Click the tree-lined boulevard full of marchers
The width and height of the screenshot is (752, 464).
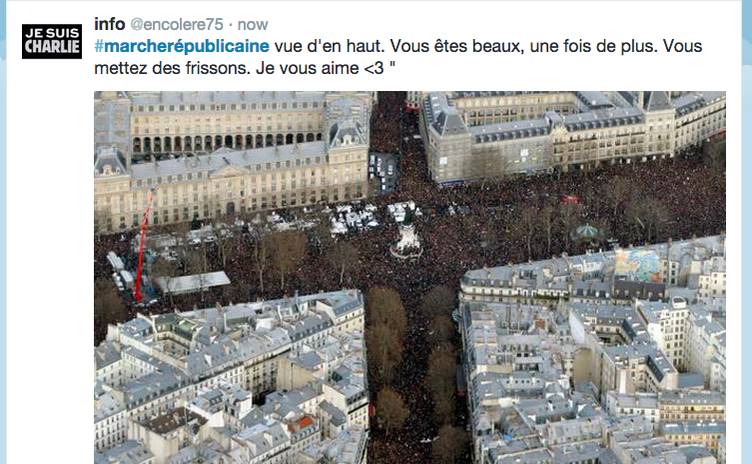415,374
